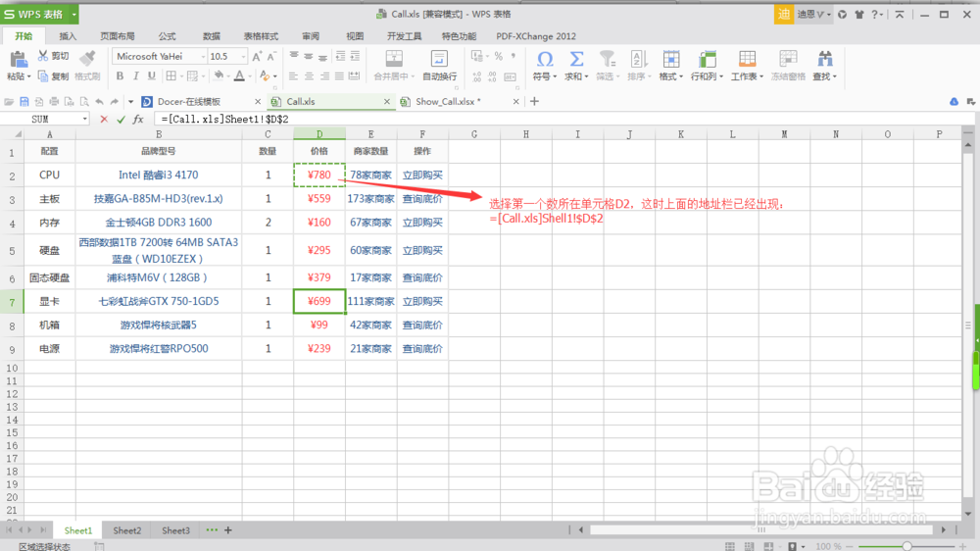Add a new document tab with plus

pos(534,101)
